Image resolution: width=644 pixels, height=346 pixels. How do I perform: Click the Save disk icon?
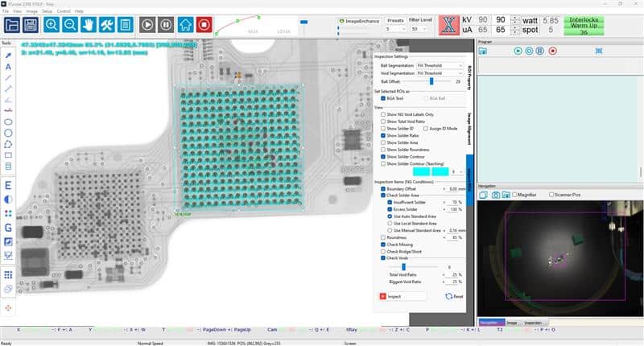point(31,25)
